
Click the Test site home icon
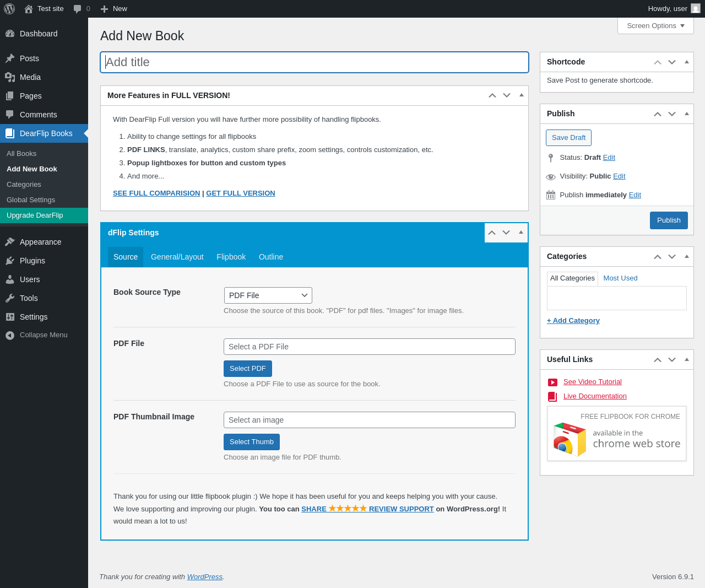click(29, 9)
